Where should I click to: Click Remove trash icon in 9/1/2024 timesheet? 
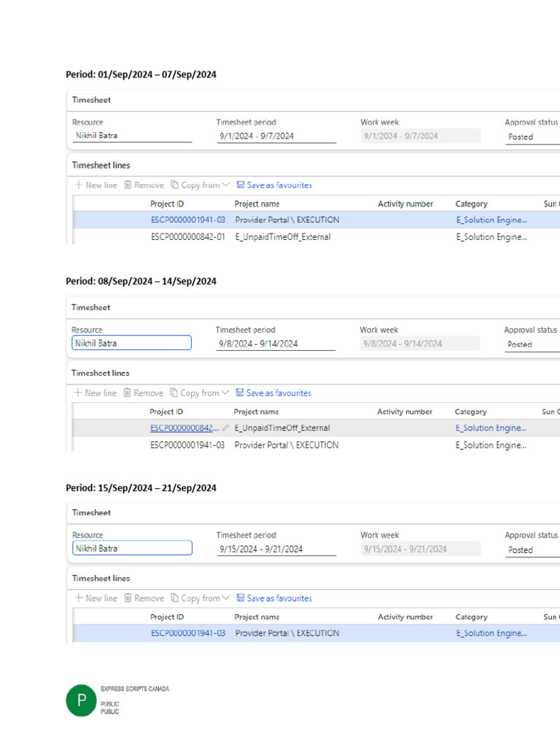click(x=128, y=185)
